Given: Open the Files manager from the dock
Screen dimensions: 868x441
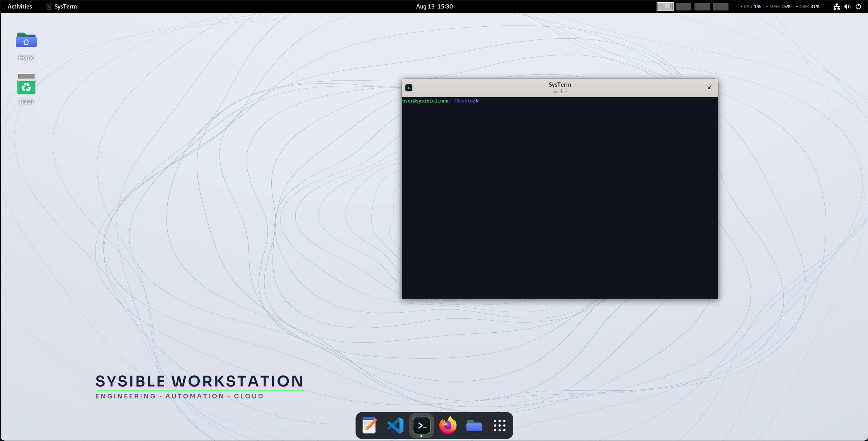Looking at the screenshot, I should click(x=474, y=426).
